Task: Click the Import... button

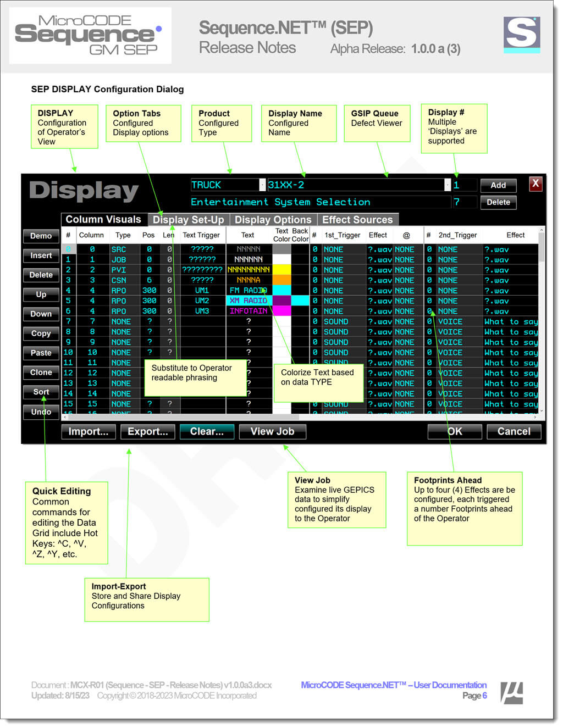Action: point(89,432)
